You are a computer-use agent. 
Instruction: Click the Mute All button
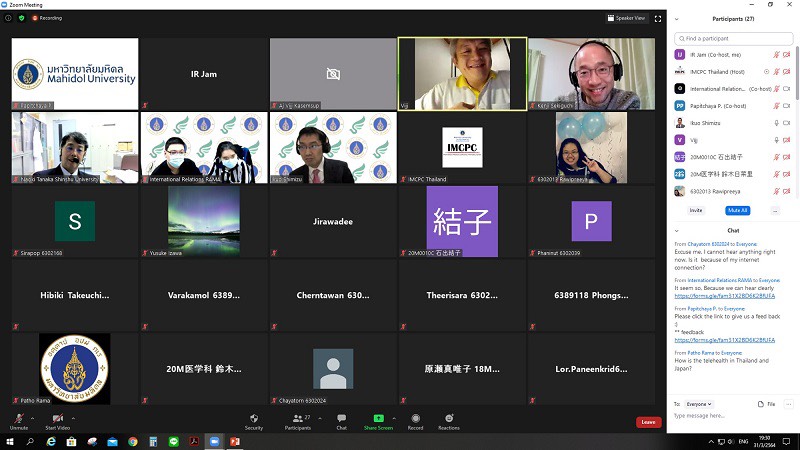[738, 210]
